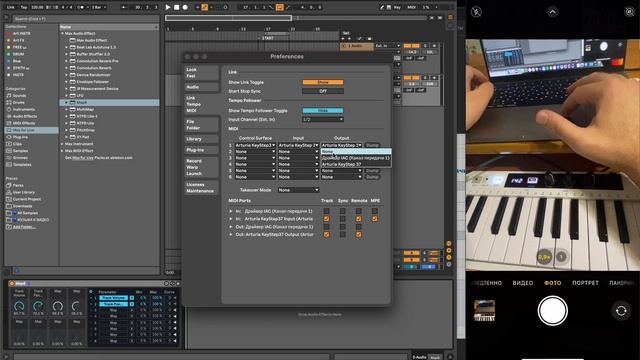The width and height of the screenshot is (640, 360).
Task: Enable Track for IAC driver input
Action: click(326, 211)
